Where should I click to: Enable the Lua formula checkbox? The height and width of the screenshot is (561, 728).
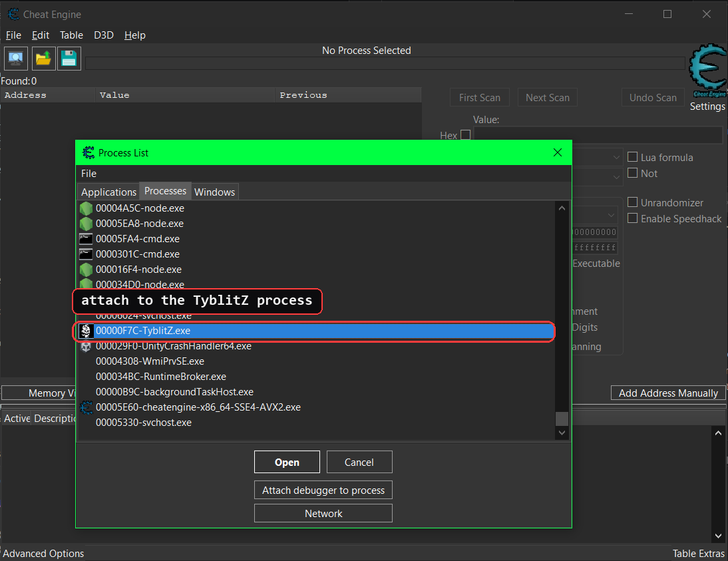coord(632,157)
